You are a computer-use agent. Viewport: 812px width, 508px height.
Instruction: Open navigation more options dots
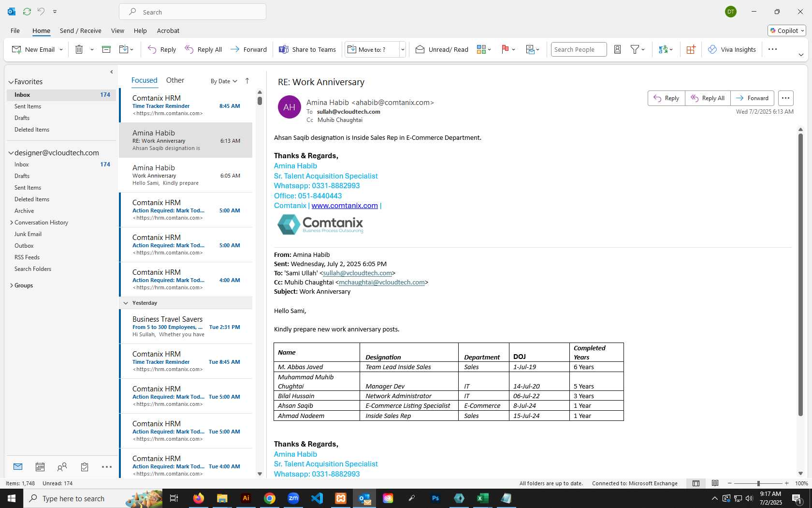pyautogui.click(x=107, y=467)
